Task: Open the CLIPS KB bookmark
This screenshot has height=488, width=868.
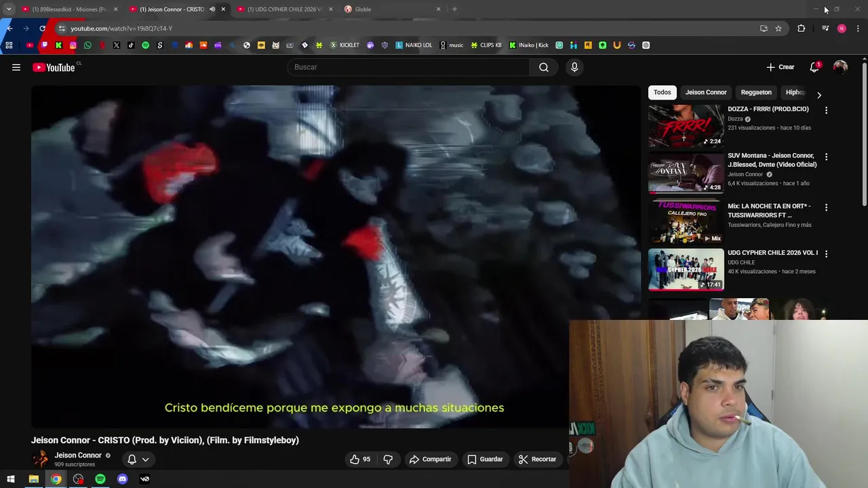Action: pyautogui.click(x=486, y=45)
